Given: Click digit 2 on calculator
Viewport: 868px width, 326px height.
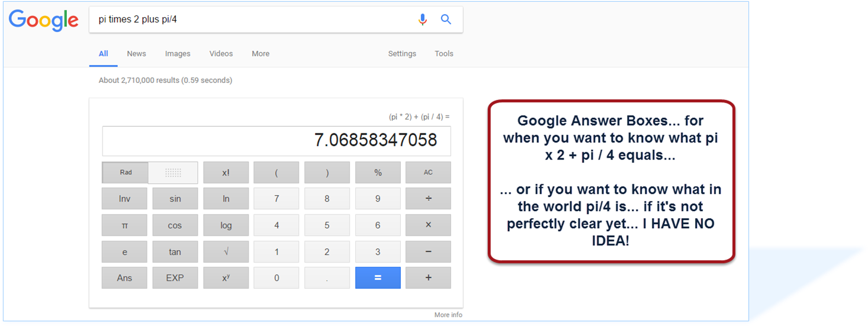Looking at the screenshot, I should (x=327, y=251).
